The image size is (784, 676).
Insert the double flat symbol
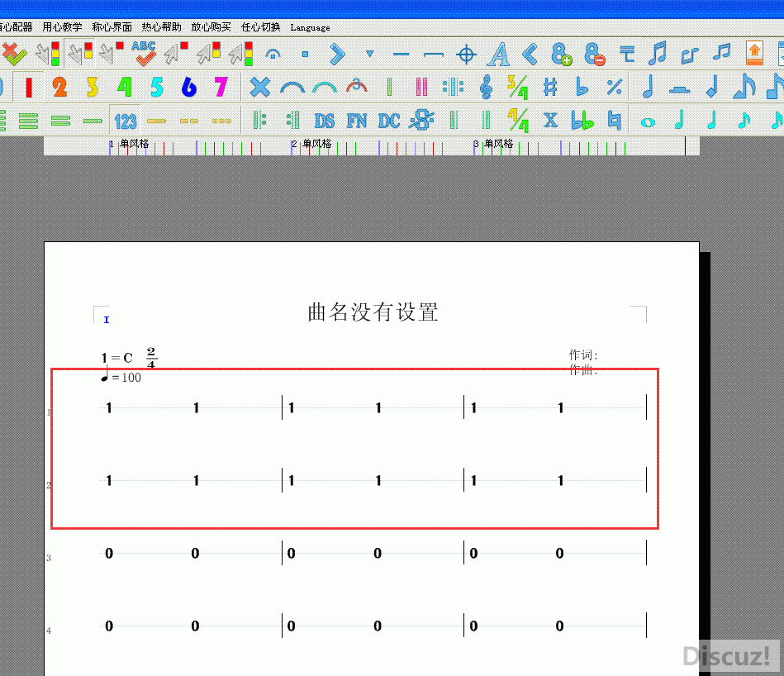[582, 121]
